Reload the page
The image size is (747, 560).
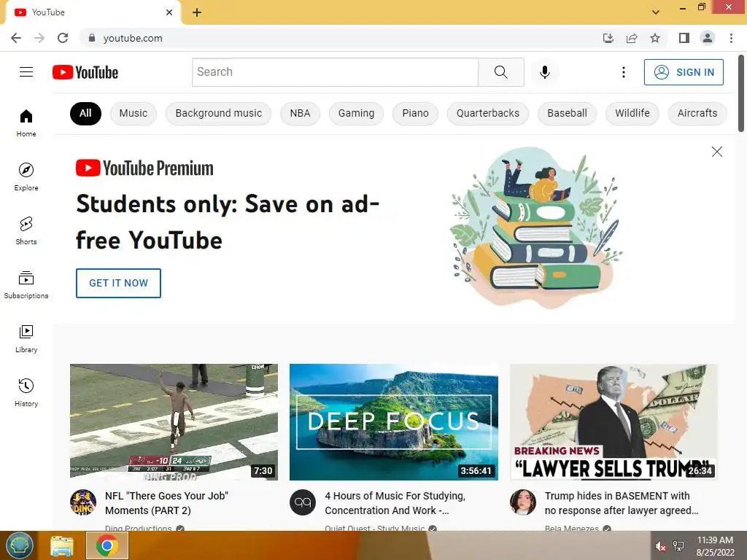coord(63,38)
